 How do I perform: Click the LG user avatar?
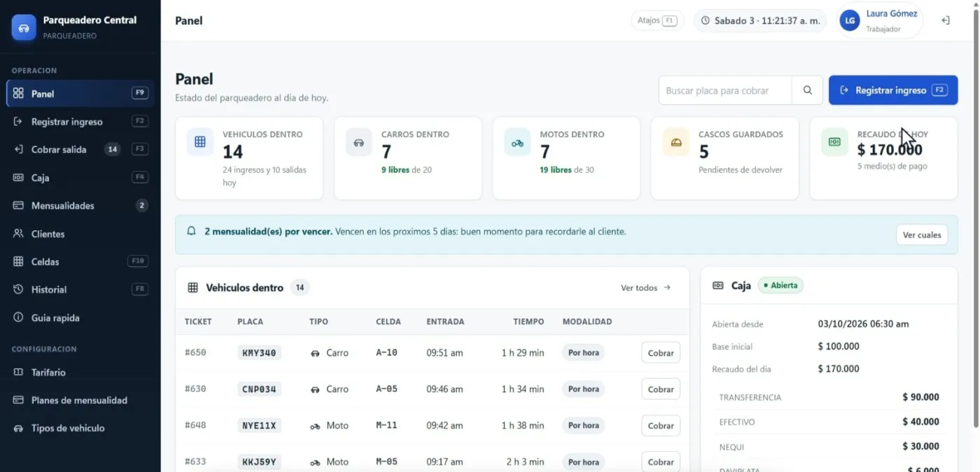850,21
